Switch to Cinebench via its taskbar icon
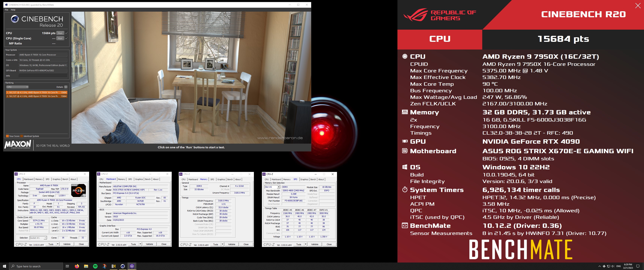This screenshot has width=644, height=270. coord(123,266)
